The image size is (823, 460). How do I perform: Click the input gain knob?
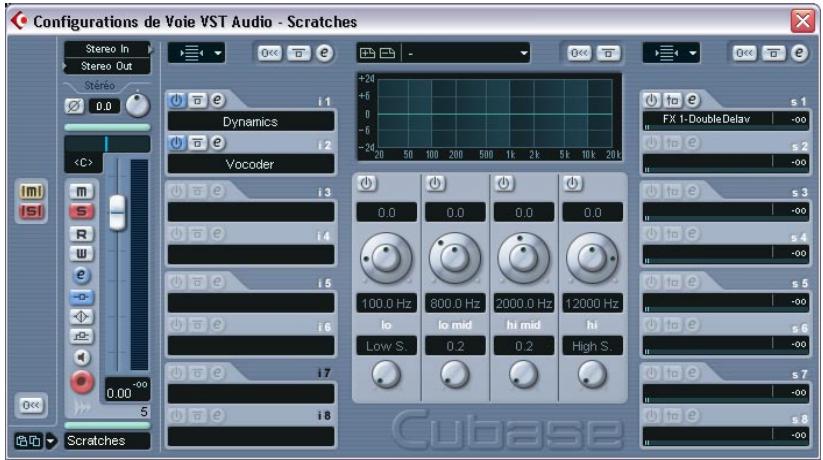point(138,106)
